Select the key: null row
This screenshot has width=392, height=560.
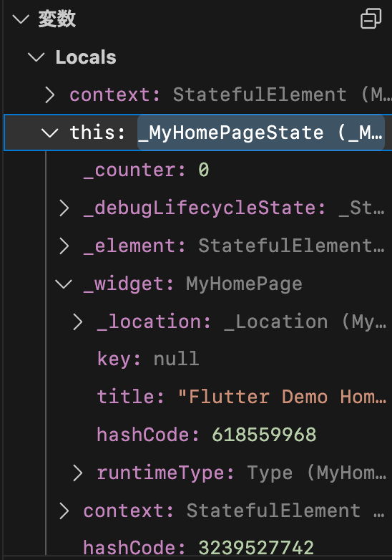(x=197, y=359)
